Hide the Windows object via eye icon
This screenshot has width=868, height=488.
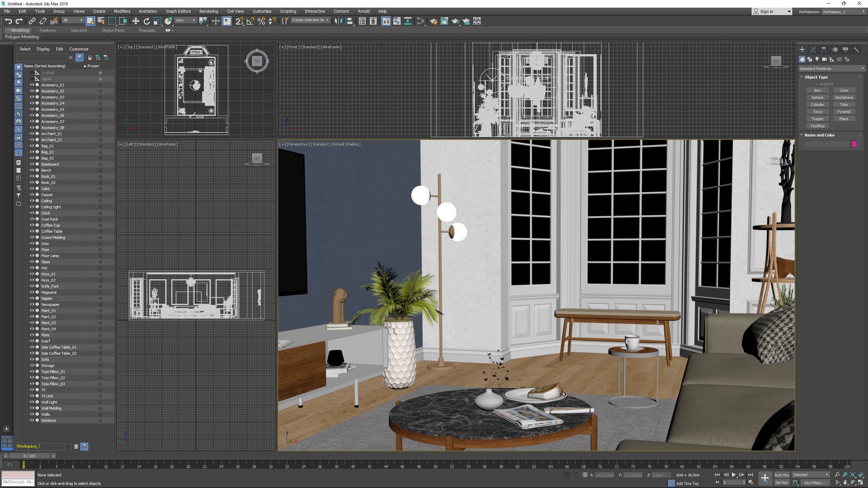click(x=32, y=421)
